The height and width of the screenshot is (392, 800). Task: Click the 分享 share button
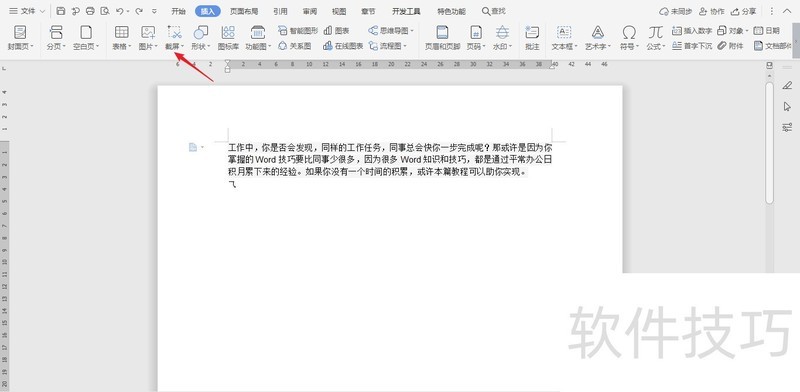(743, 11)
